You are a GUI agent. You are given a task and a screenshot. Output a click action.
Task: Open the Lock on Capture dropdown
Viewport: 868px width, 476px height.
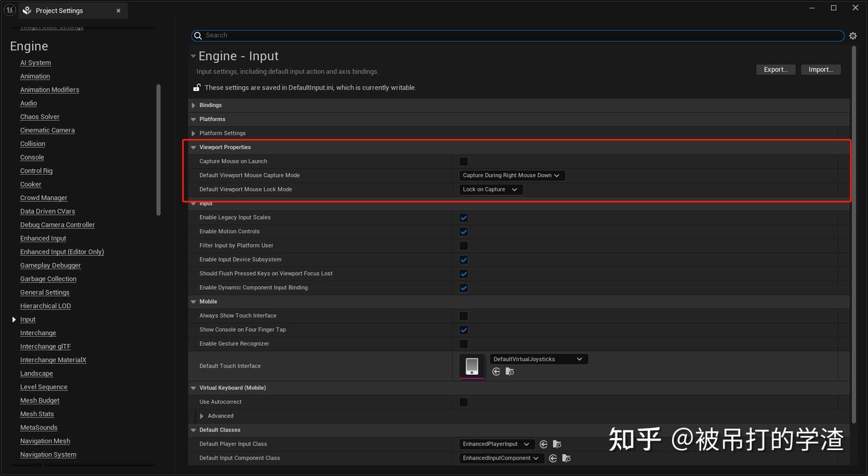coord(491,189)
